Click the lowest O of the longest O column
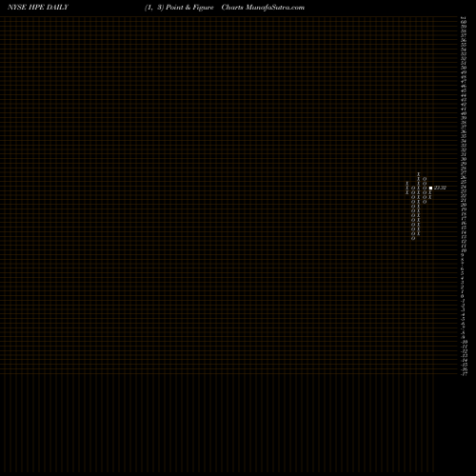 pyautogui.click(x=413, y=238)
